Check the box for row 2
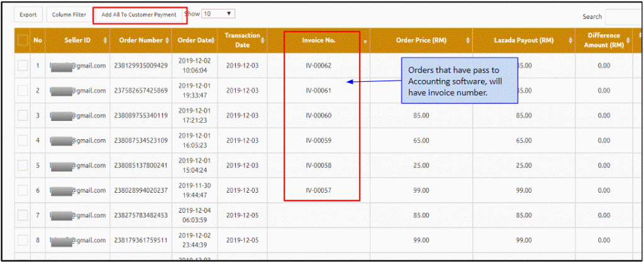 tap(23, 91)
